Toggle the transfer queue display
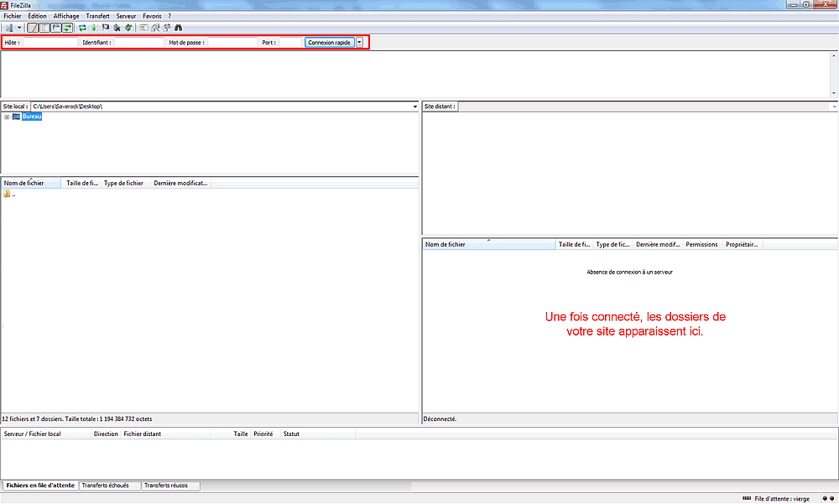 67,28
